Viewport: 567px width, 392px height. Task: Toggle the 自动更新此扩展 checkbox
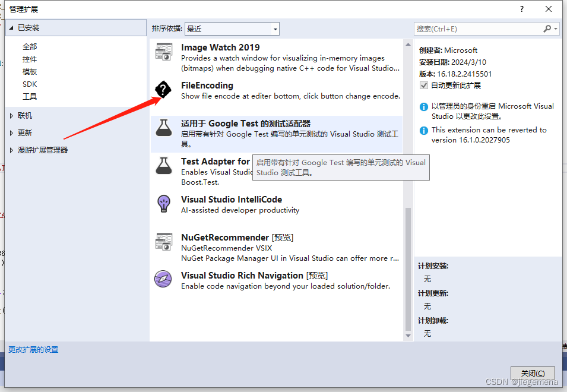tap(423, 86)
